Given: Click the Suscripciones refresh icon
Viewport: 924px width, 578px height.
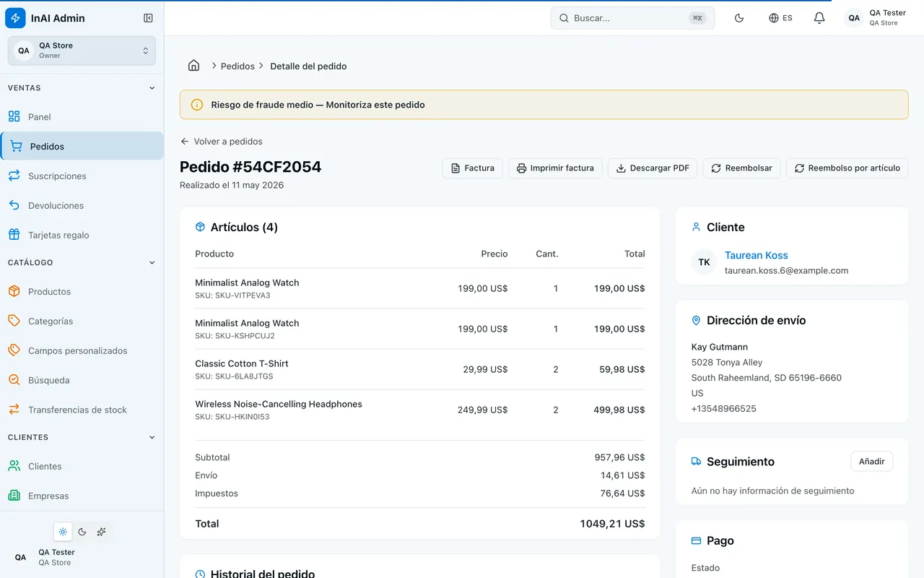Looking at the screenshot, I should pos(14,176).
